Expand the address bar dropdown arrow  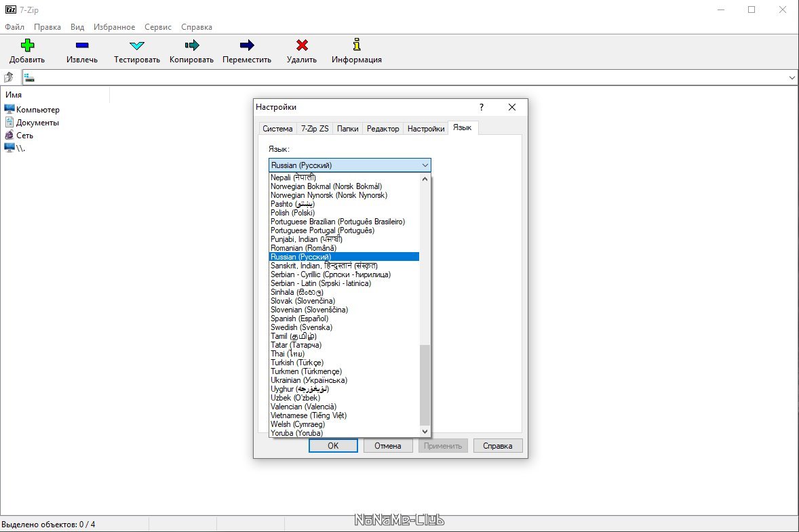click(x=792, y=78)
